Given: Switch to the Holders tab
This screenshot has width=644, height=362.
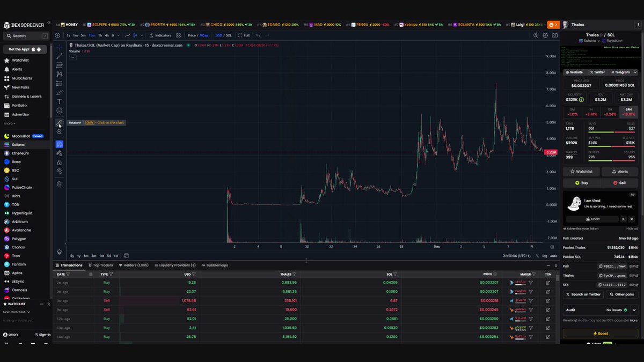Looking at the screenshot, I should tap(133, 265).
